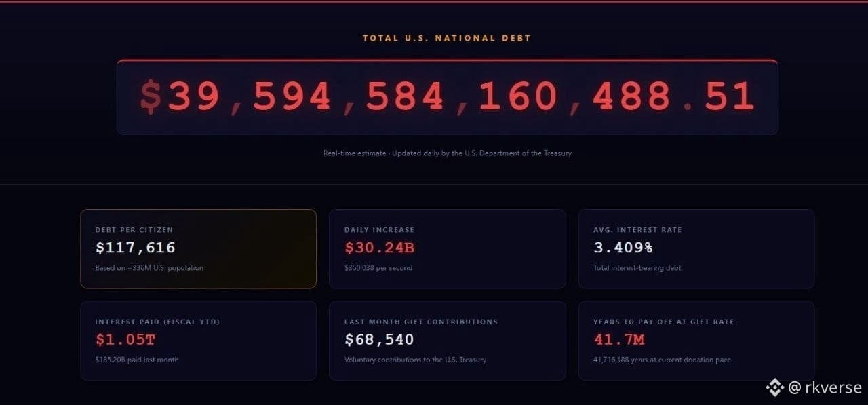Click the $117,616 debt per citizen value
This screenshot has height=405, width=868.
(x=136, y=248)
